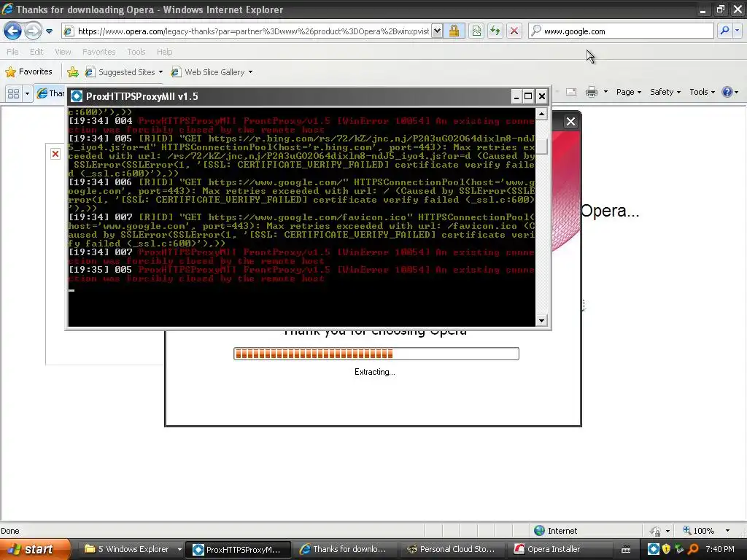Click the IE Back navigation button
Screen dimensions: 747x560
pyautogui.click(x=12, y=31)
